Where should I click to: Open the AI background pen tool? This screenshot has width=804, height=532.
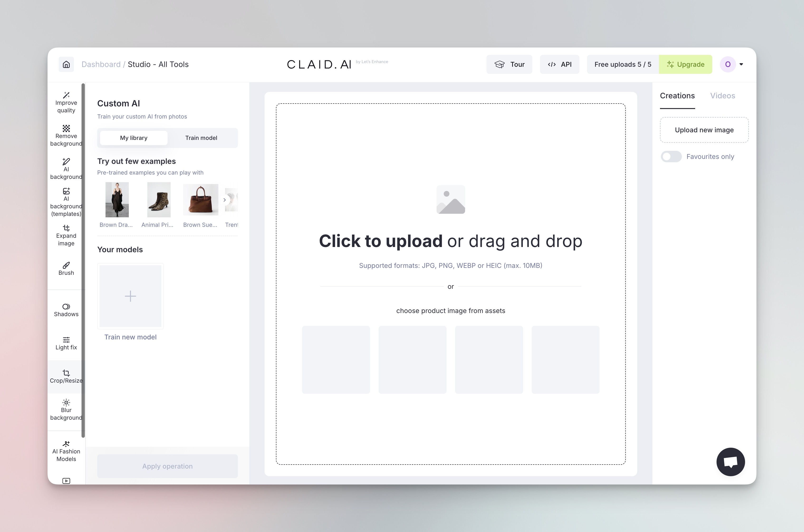(x=66, y=169)
